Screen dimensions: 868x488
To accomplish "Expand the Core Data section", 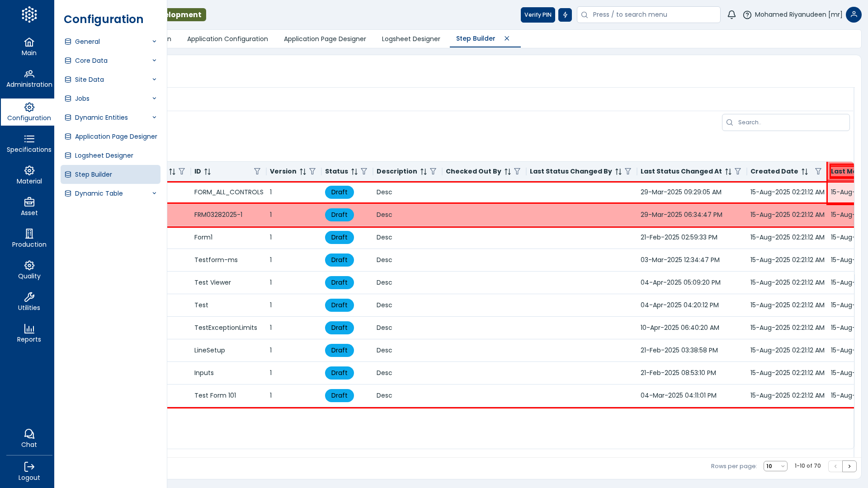I will click(110, 61).
